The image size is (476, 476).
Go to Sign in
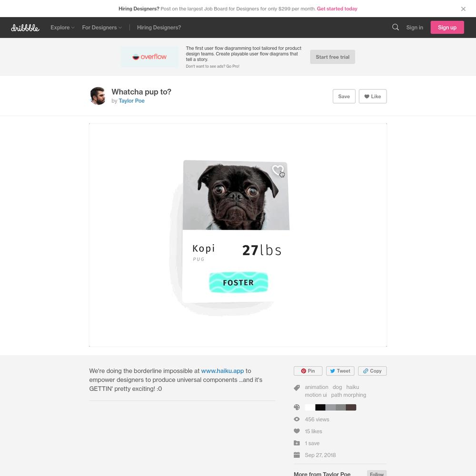(415, 28)
